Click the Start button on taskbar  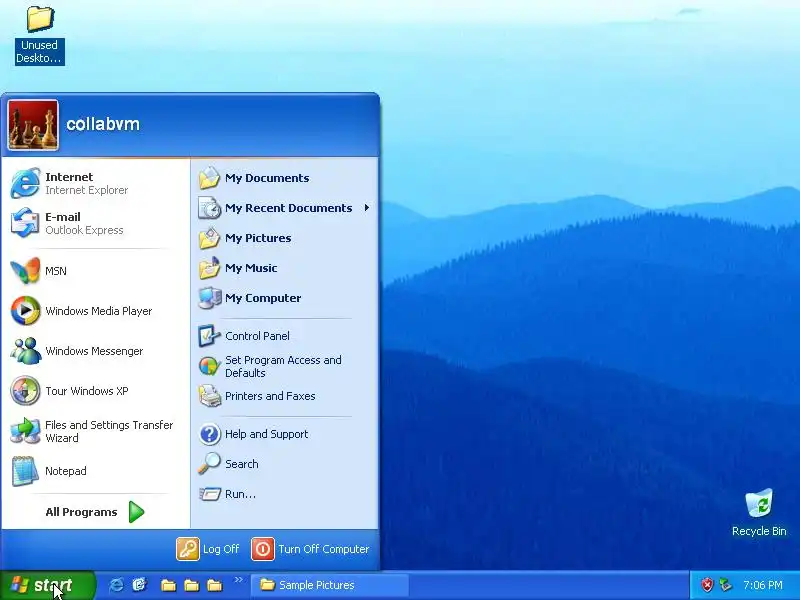[47, 585]
